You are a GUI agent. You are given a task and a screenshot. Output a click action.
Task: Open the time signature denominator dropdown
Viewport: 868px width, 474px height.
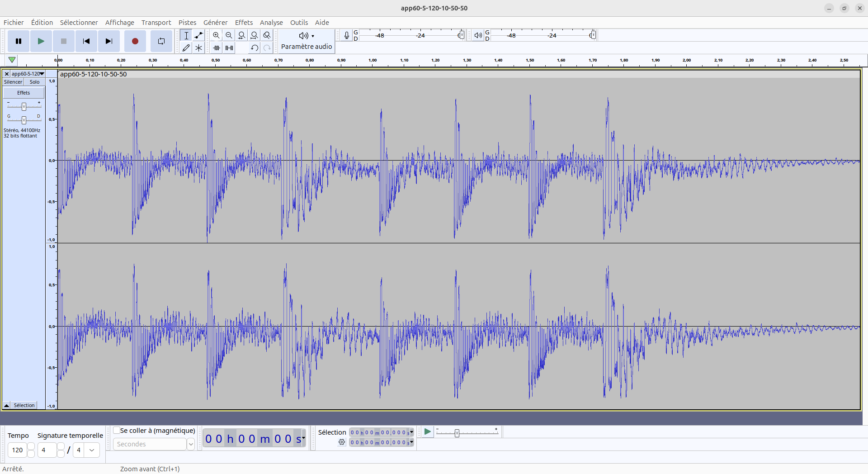(92, 450)
